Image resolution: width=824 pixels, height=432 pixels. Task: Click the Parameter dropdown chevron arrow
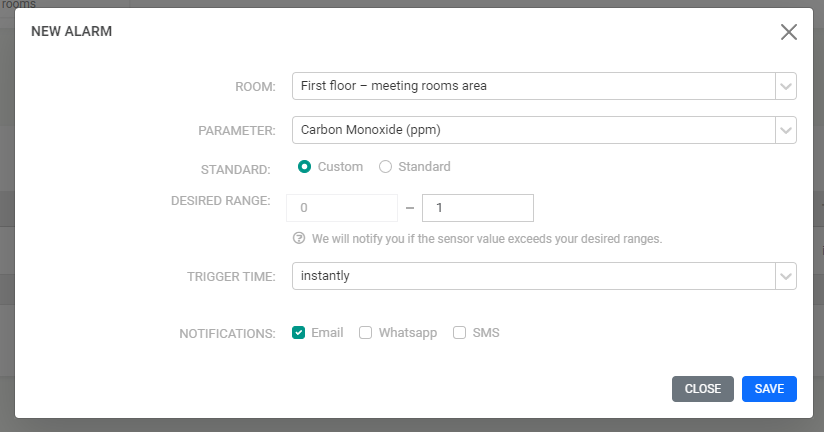tap(786, 130)
